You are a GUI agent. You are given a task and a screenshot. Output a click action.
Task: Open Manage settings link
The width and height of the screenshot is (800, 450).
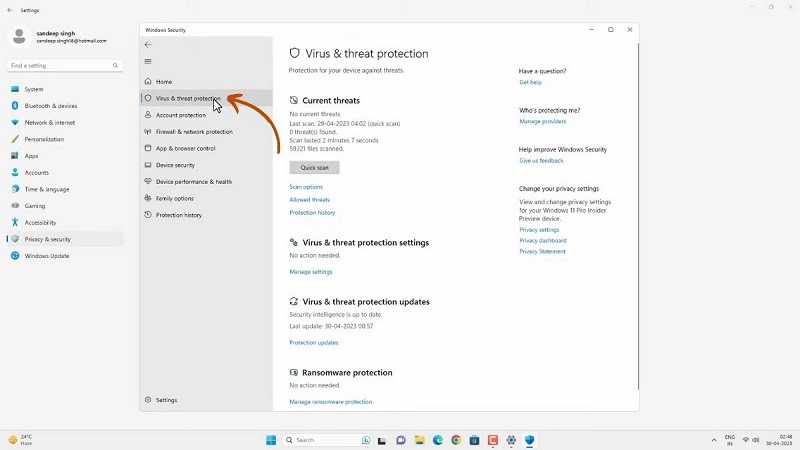tap(311, 272)
